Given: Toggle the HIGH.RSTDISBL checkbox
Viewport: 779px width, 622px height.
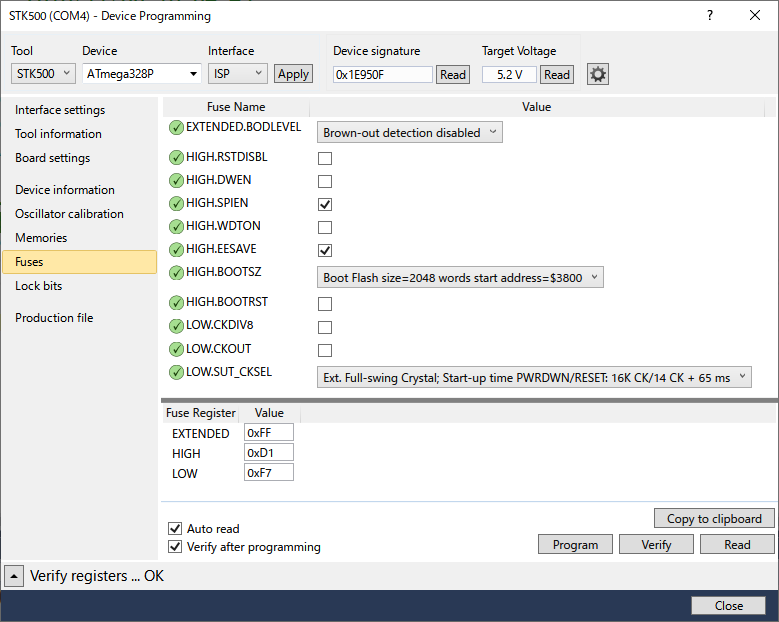Looking at the screenshot, I should point(325,158).
